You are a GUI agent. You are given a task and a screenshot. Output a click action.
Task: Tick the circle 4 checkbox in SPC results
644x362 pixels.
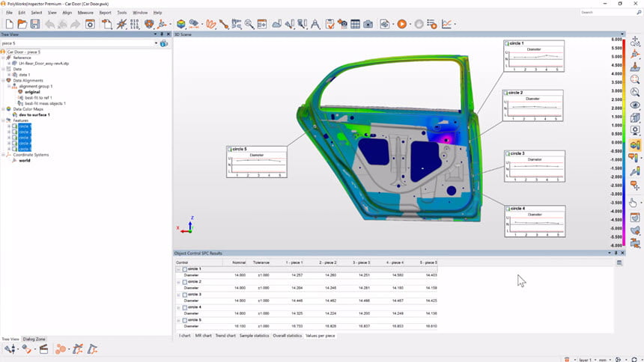[185, 307]
